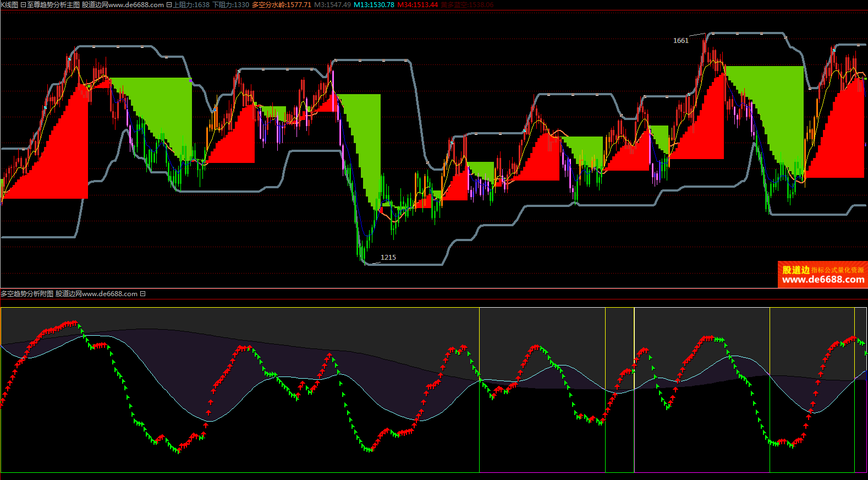Click the K线图 label
This screenshot has width=868, height=480.
9,5
